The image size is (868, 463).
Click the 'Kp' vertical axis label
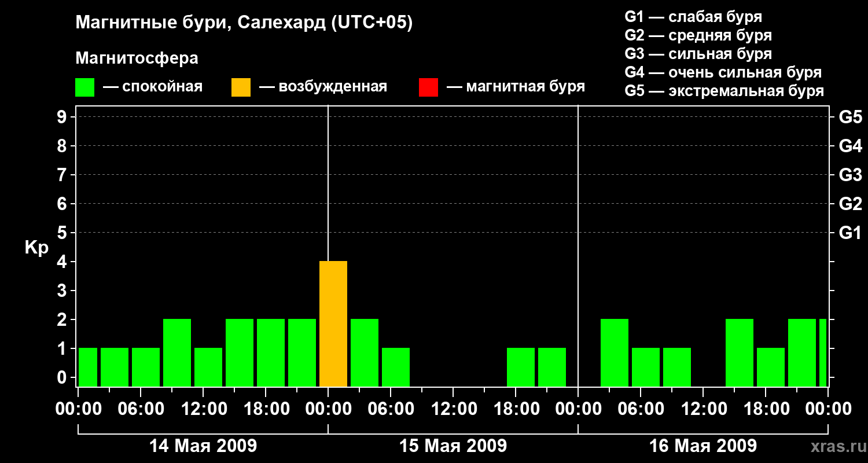pos(36,248)
